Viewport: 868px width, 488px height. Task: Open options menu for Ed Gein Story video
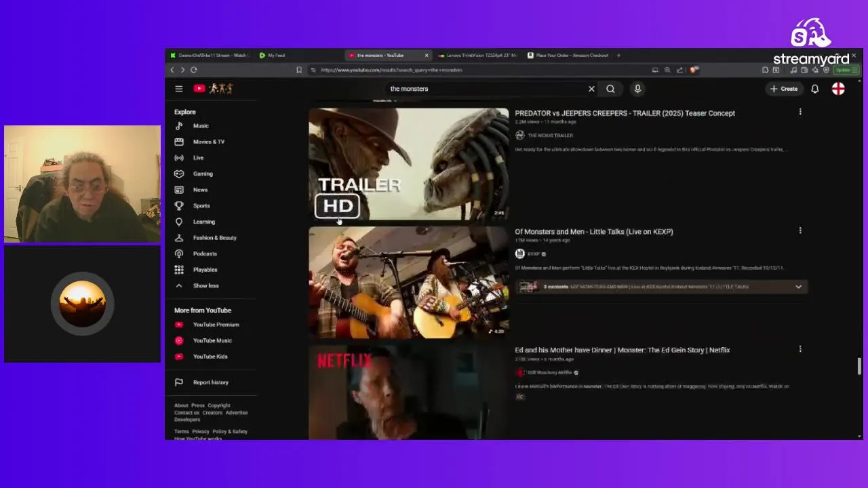click(x=800, y=349)
